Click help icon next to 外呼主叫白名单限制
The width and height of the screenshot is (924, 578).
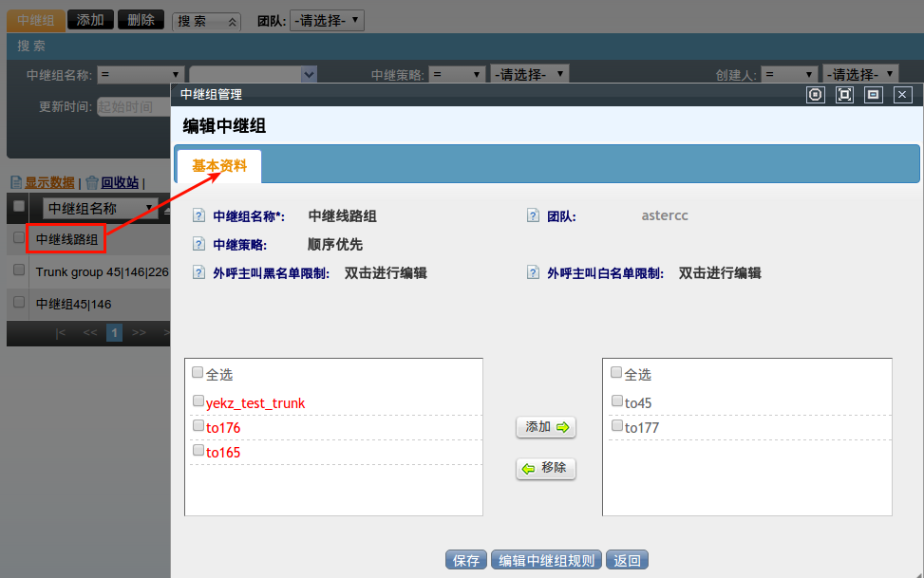click(533, 272)
